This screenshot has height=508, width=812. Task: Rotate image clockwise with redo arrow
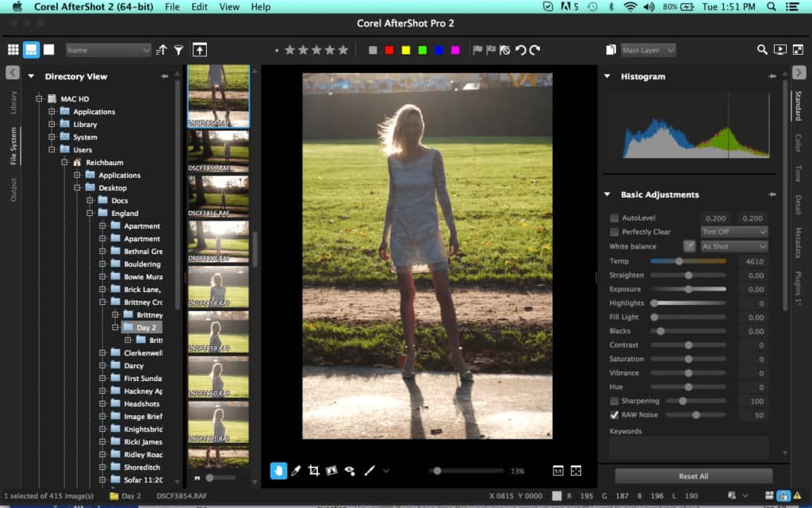point(535,50)
